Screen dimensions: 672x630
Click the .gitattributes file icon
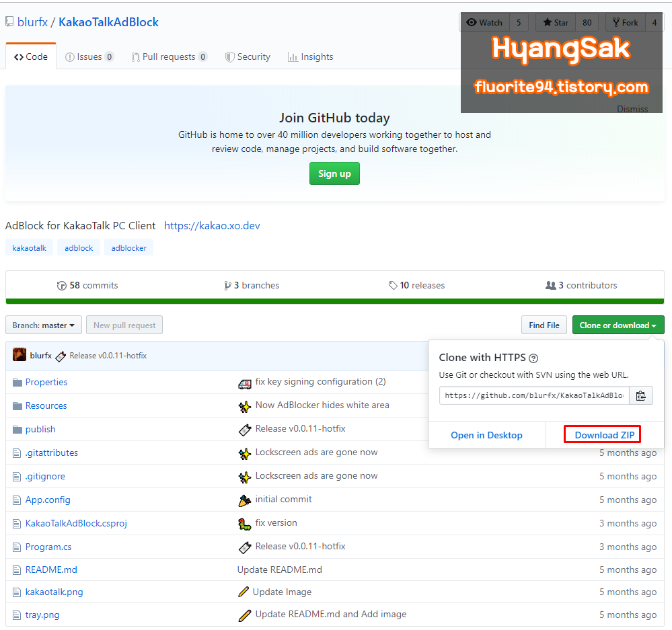click(17, 453)
